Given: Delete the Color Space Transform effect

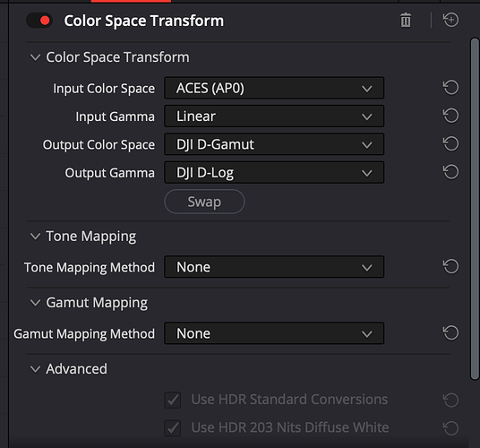Looking at the screenshot, I should click(406, 21).
